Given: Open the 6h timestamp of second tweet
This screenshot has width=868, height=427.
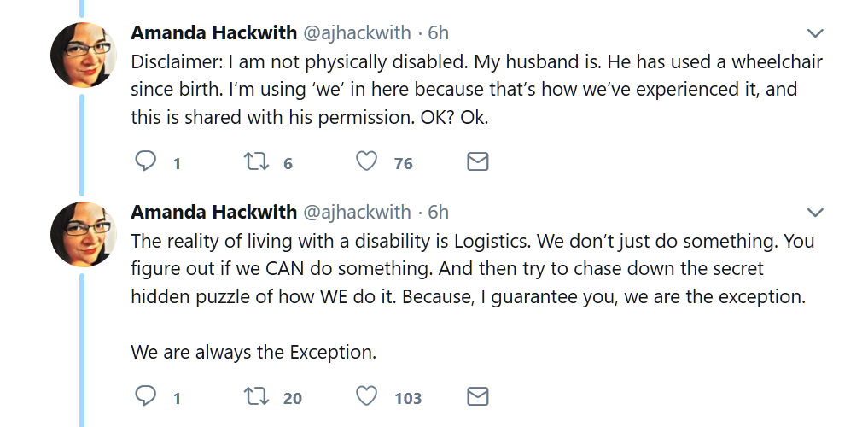Looking at the screenshot, I should tap(438, 212).
